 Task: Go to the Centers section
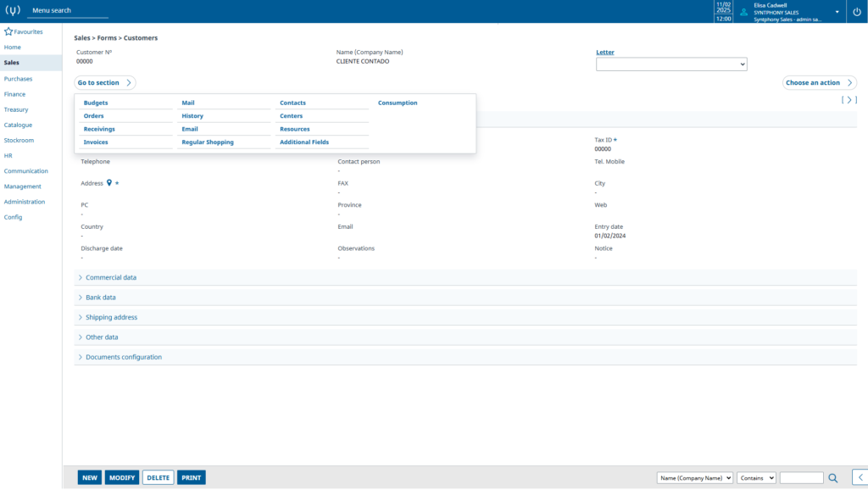pyautogui.click(x=292, y=115)
